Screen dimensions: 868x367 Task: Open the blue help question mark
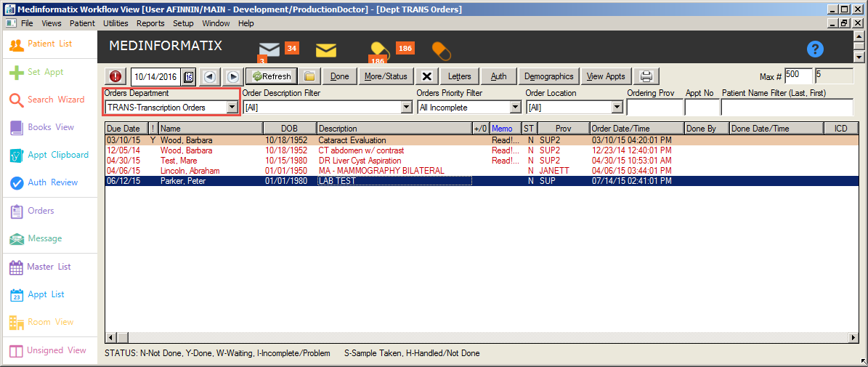point(815,49)
